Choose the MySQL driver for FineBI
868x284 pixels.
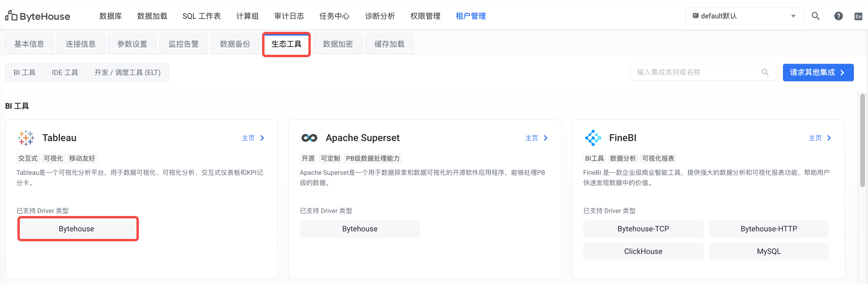[769, 251]
